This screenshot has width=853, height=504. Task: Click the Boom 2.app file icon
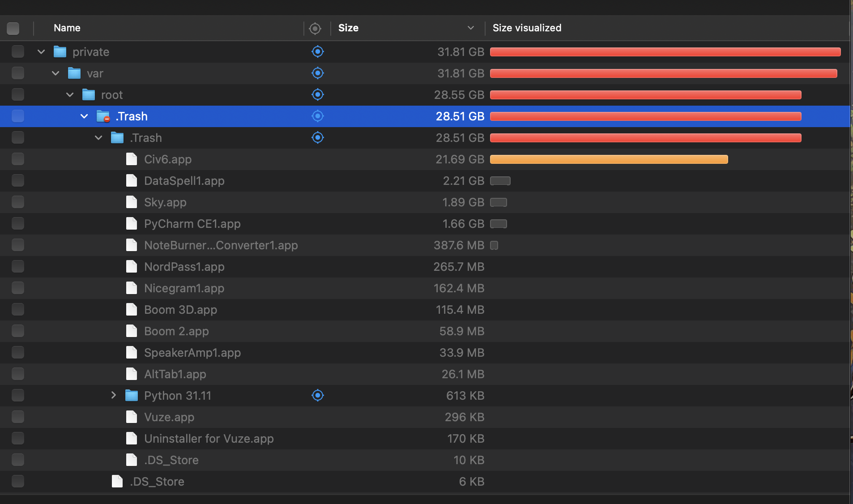tap(132, 331)
